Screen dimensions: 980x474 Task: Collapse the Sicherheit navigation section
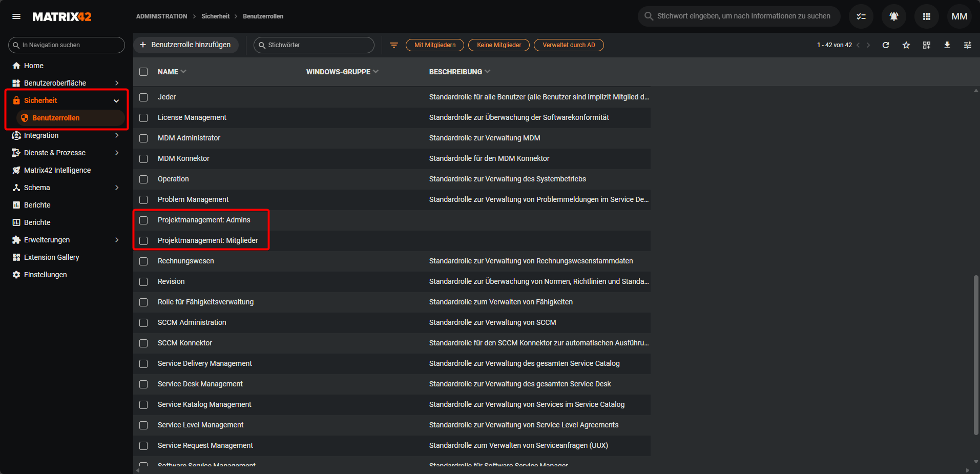116,101
